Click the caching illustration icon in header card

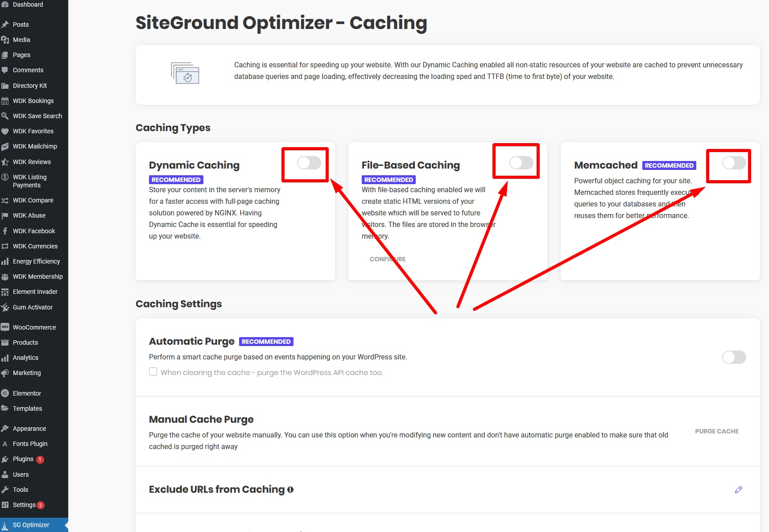[185, 73]
